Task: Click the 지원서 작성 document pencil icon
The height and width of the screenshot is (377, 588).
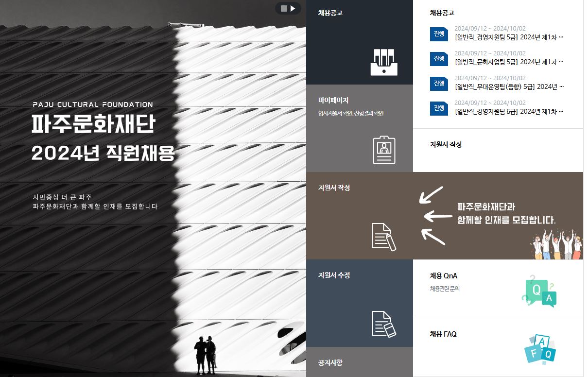Action: [383, 237]
